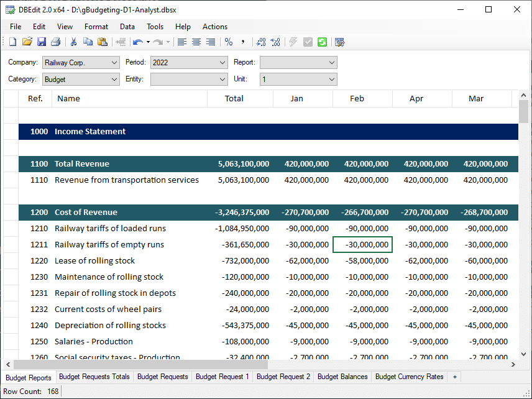Click the vertical scrollbar down arrow
Image resolution: width=532 pixels, height=399 pixels.
click(523, 354)
